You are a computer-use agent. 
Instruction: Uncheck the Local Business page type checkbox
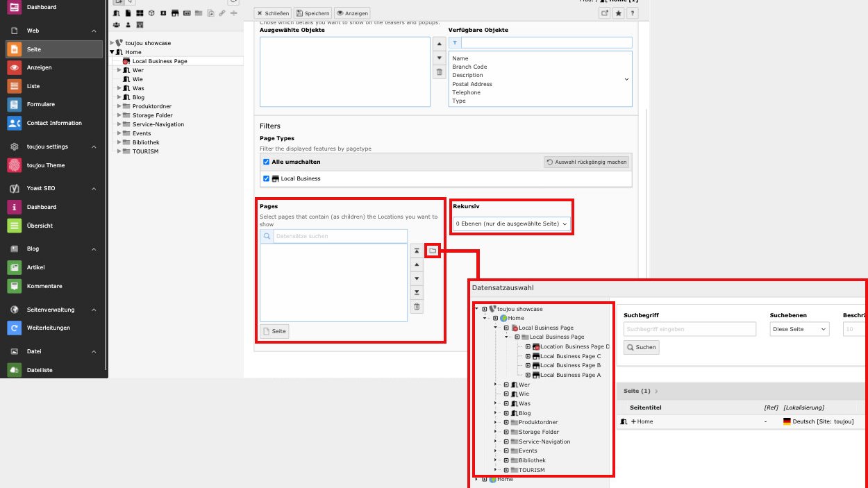267,178
